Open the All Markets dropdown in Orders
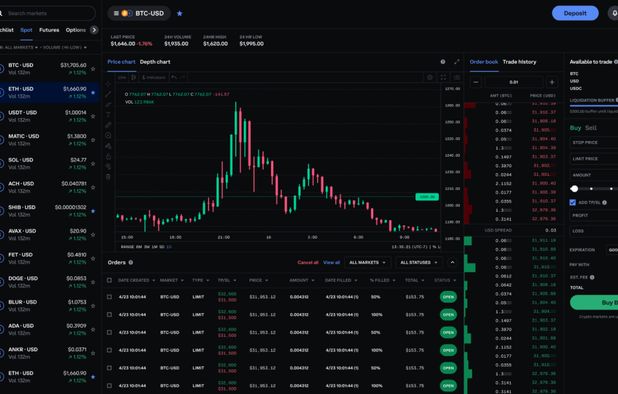 [367, 262]
